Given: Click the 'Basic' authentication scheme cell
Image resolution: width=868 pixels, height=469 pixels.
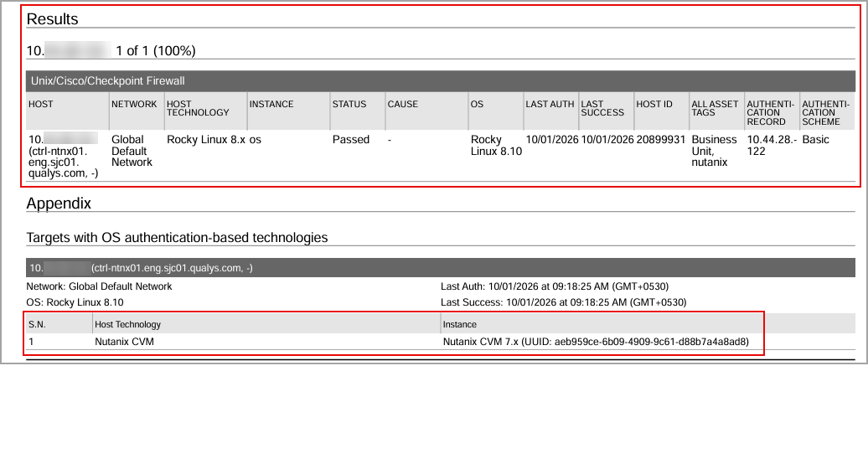Looking at the screenshot, I should pyautogui.click(x=815, y=140).
